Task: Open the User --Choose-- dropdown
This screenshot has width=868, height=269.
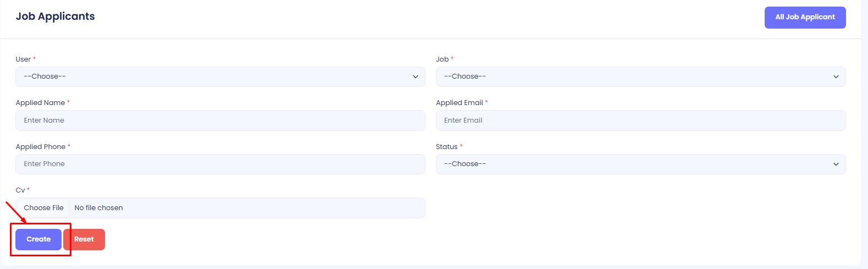Action: pos(220,77)
